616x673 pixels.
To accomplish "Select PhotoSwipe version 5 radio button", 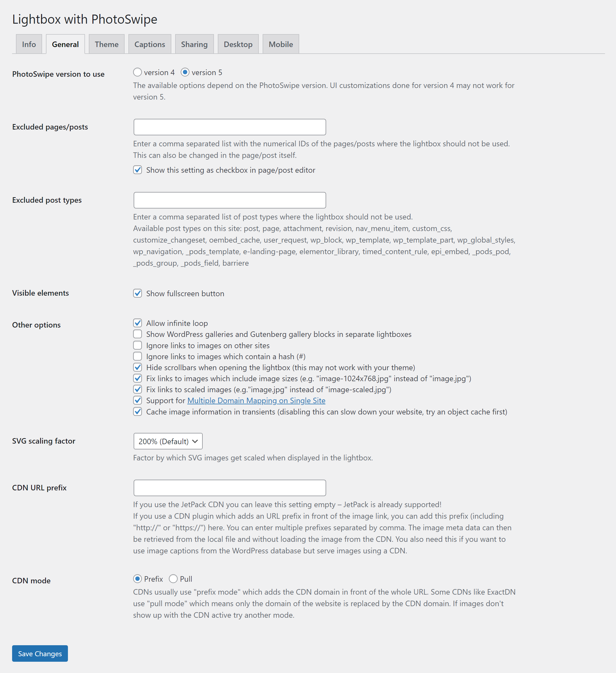I will 183,72.
